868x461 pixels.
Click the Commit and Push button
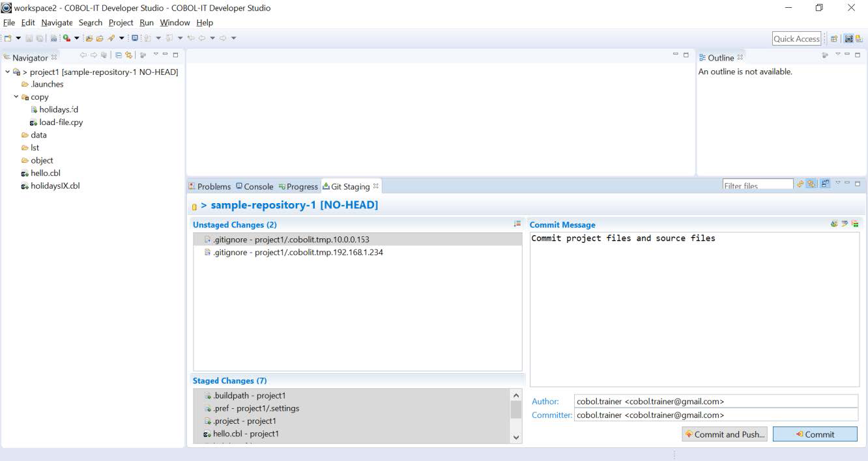pyautogui.click(x=724, y=434)
